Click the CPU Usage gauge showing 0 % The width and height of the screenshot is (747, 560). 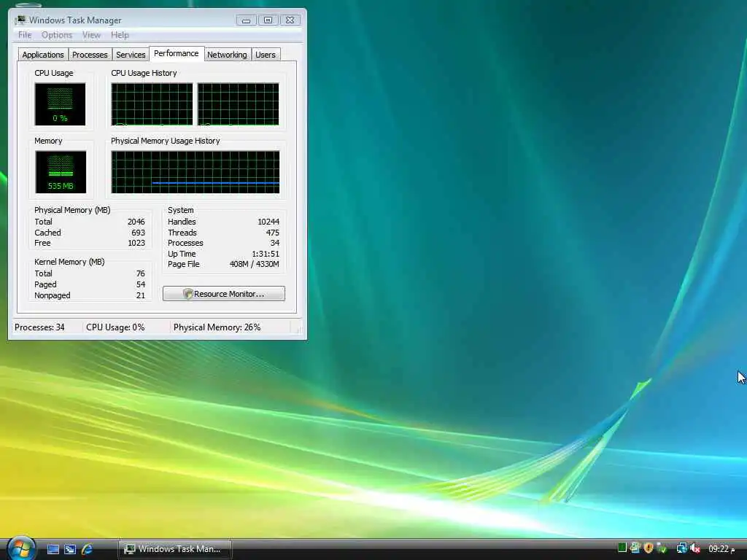pyautogui.click(x=60, y=104)
